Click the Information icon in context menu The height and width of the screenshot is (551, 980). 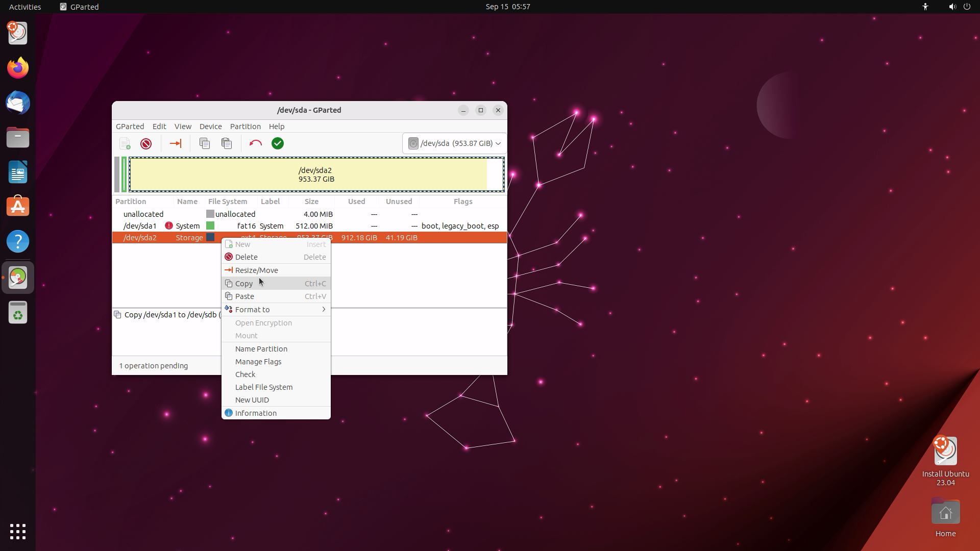(x=229, y=413)
